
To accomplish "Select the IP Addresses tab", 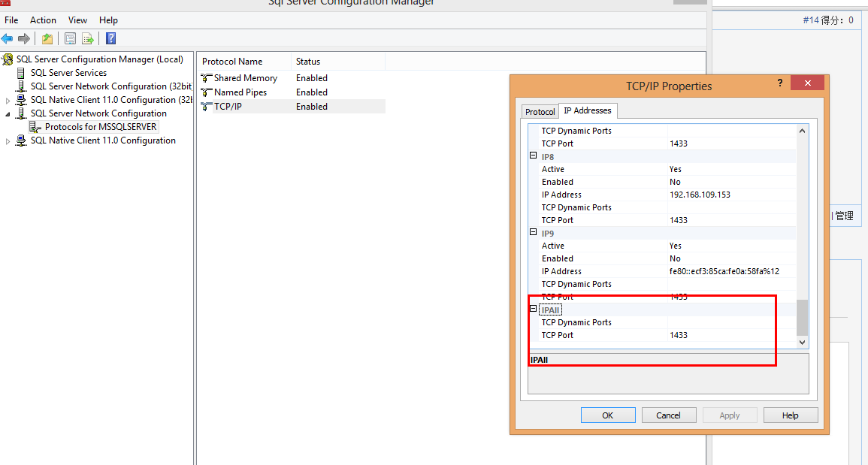I will click(x=588, y=110).
